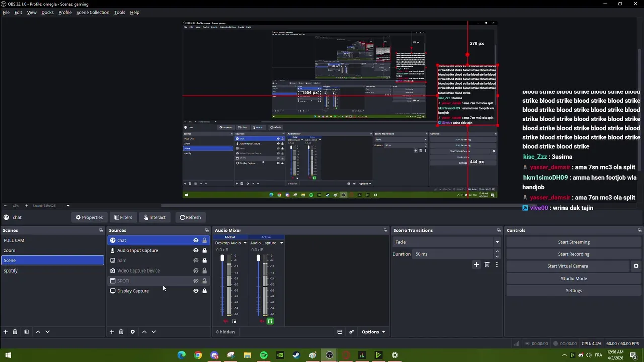Click Start Recording button
644x362 pixels.
click(x=574, y=254)
